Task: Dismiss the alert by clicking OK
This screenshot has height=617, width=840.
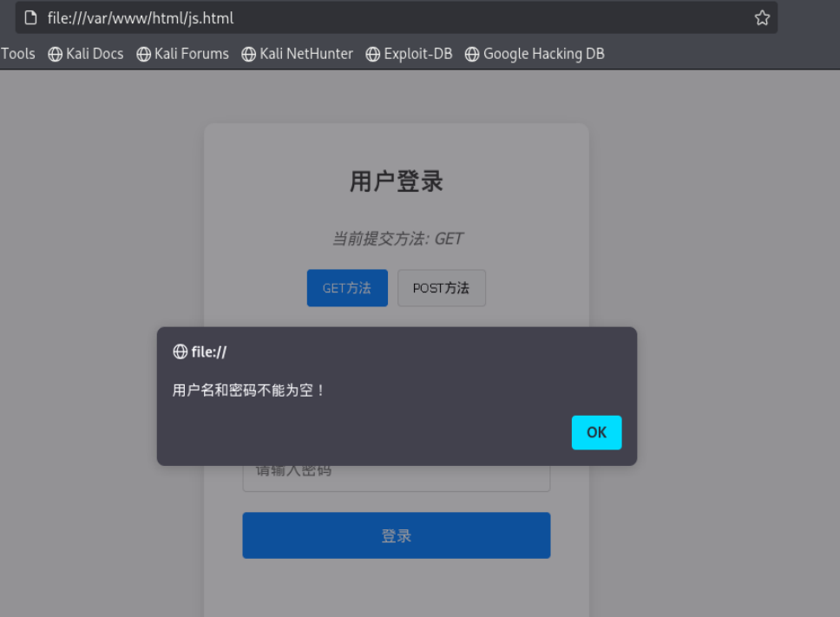Action: 596,432
